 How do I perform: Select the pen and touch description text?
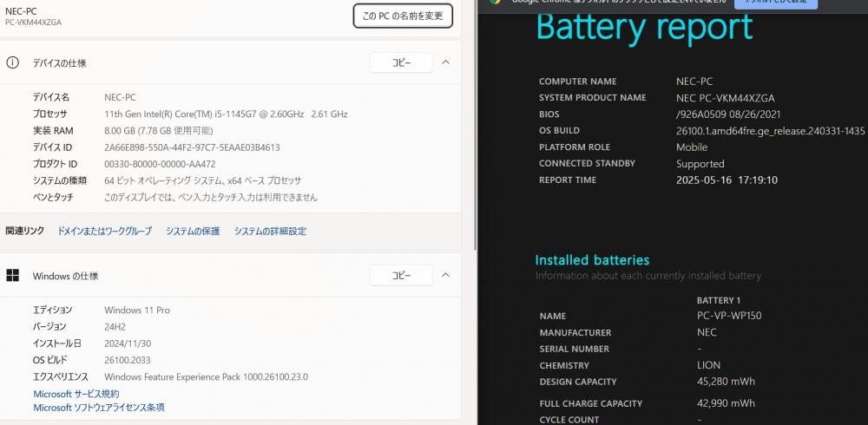pyautogui.click(x=210, y=197)
